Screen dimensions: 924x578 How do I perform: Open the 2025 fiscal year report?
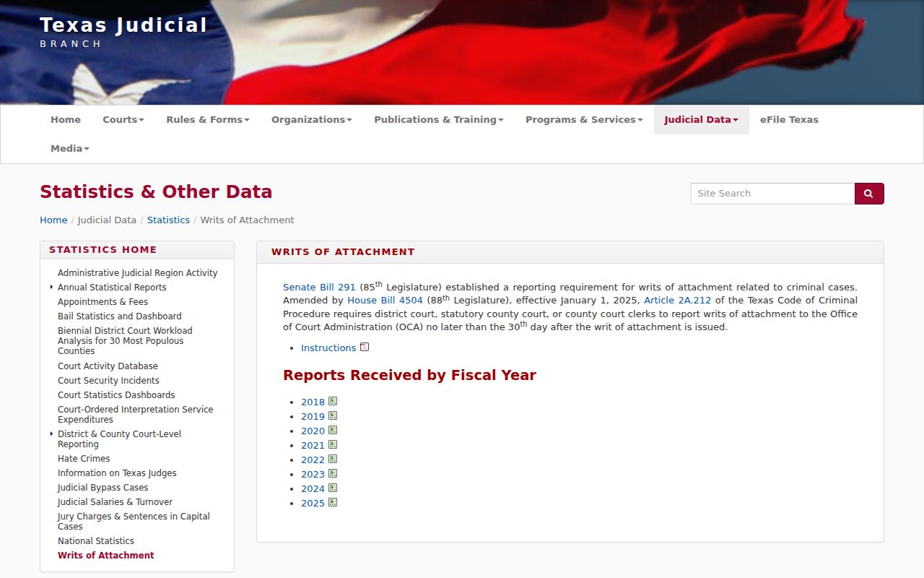click(313, 504)
